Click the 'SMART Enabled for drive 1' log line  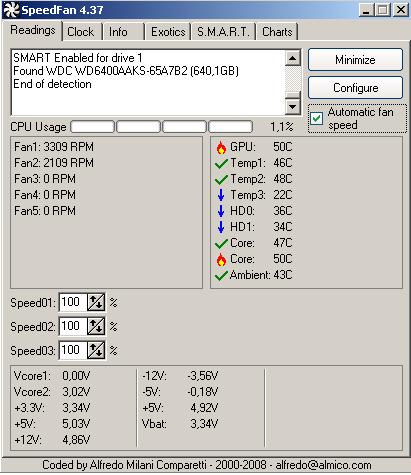[78, 58]
